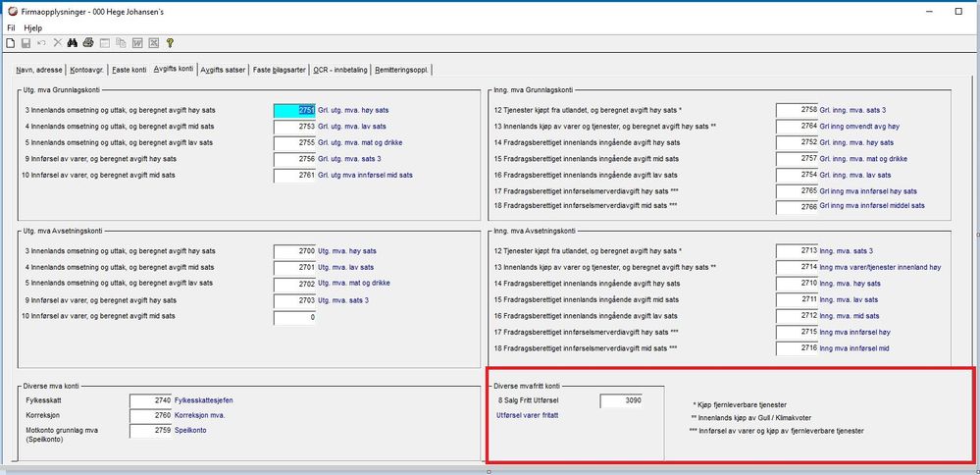Click the Salg Fritt Utførsel field 3090
Viewport: 980px width, 475px height.
(x=621, y=401)
